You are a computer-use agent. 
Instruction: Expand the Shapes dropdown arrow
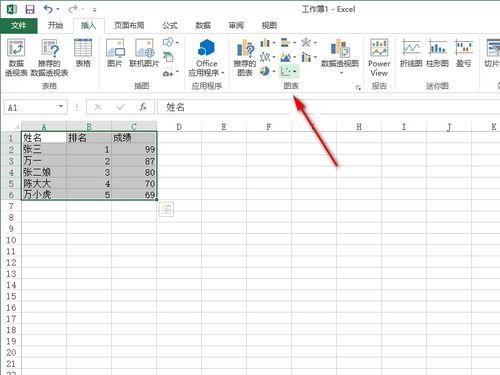(177, 43)
